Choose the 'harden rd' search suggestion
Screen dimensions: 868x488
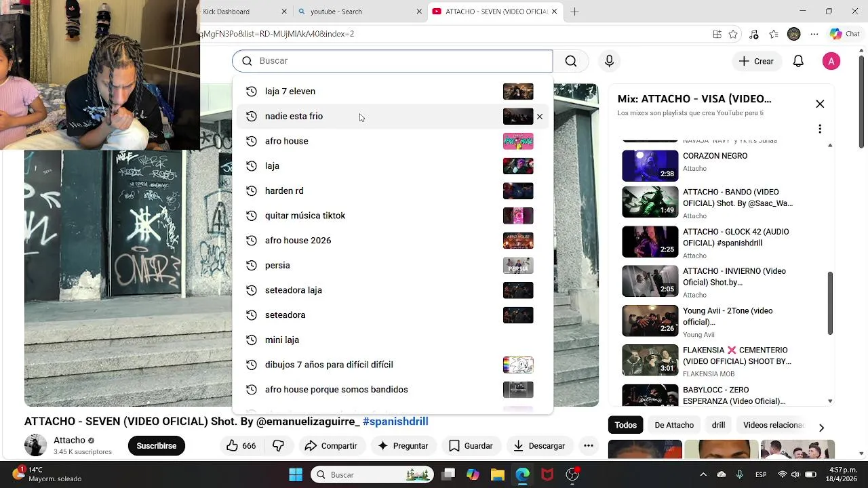pyautogui.click(x=392, y=190)
